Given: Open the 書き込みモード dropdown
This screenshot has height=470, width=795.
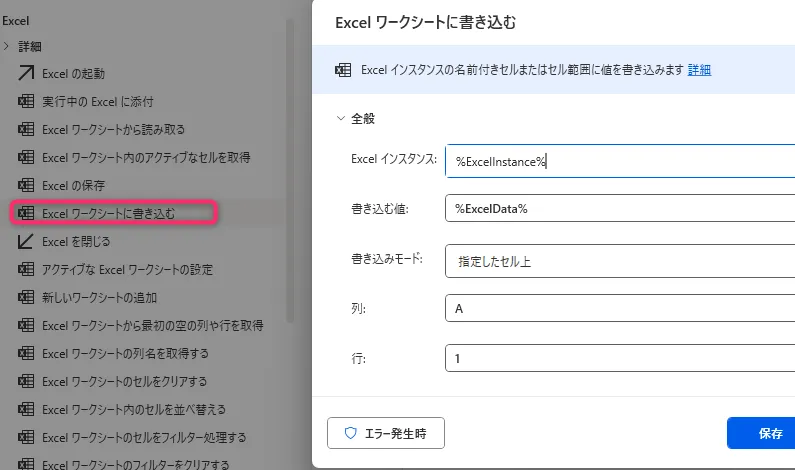Looking at the screenshot, I should pos(620,260).
